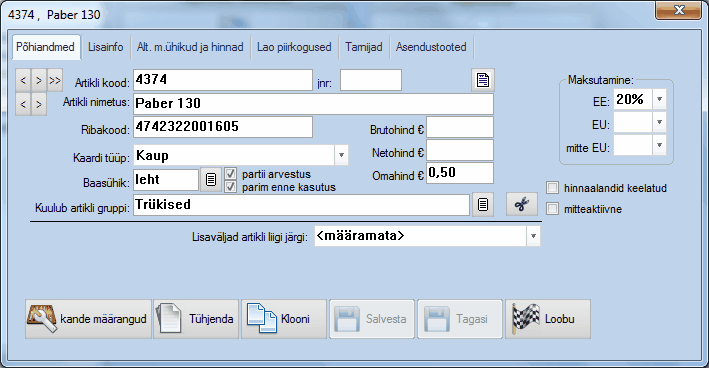This screenshot has width=709, height=368.
Task: Close the Paber 130 window
Action: pyautogui.click(x=678, y=10)
